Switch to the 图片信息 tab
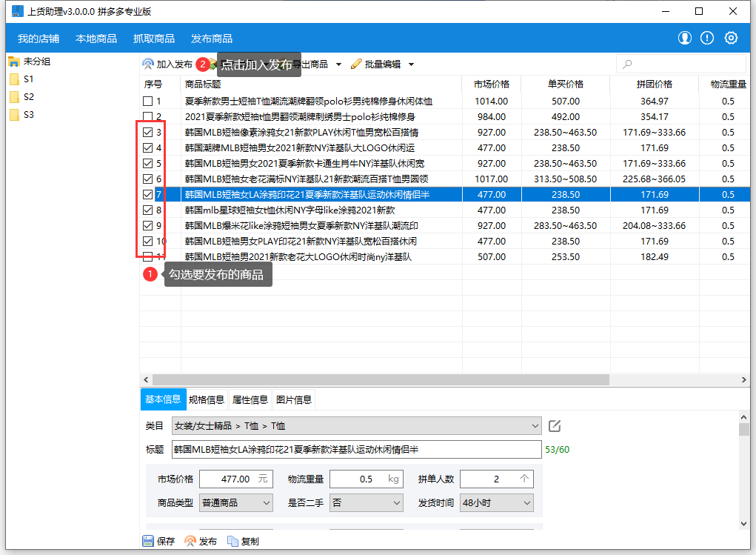 click(x=294, y=399)
